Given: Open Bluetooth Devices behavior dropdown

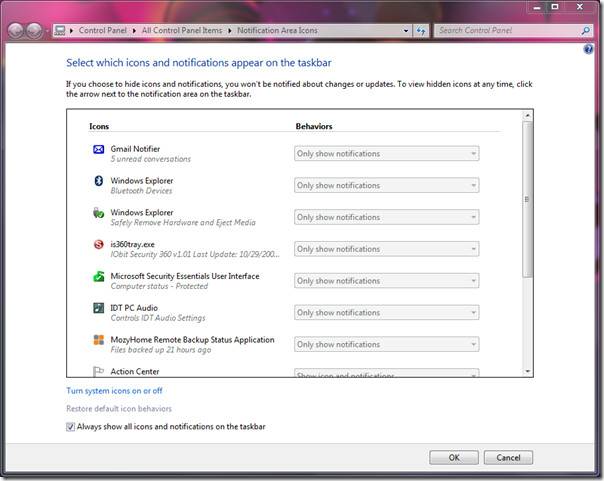Looking at the screenshot, I should tap(387, 185).
